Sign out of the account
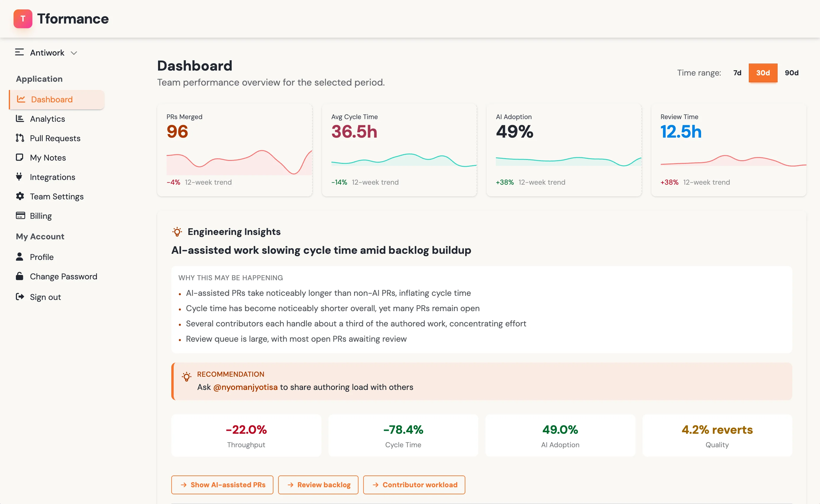 pyautogui.click(x=57, y=297)
